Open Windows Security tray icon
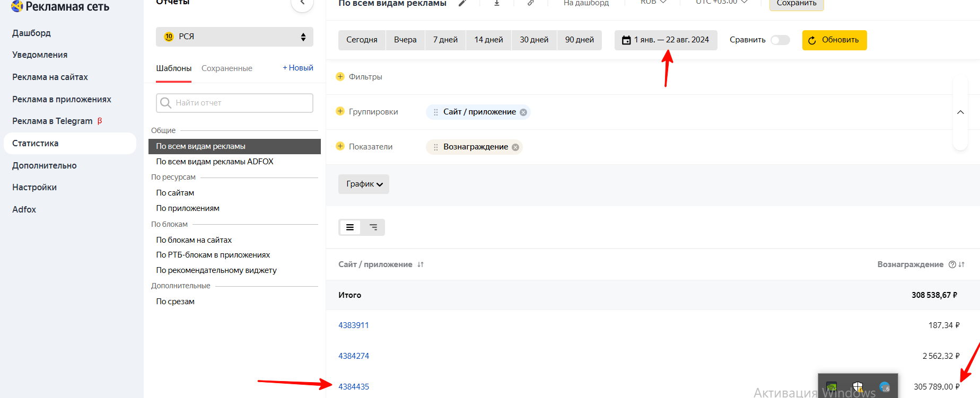This screenshot has height=398, width=980. click(x=857, y=387)
